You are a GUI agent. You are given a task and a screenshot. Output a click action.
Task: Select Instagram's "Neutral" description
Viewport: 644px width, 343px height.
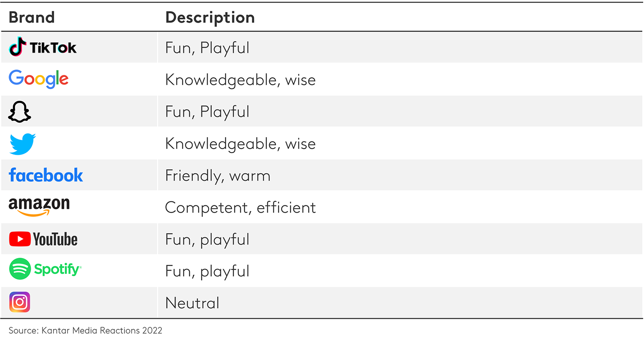tap(192, 303)
